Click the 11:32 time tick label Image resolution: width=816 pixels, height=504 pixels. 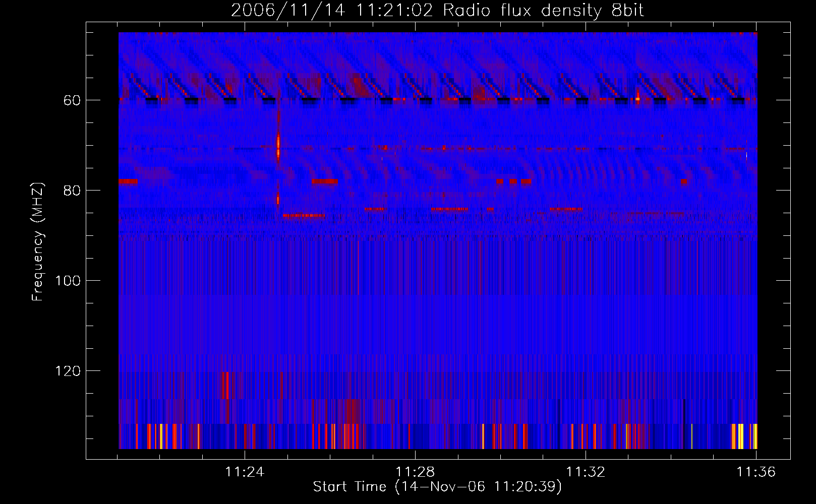click(x=586, y=472)
